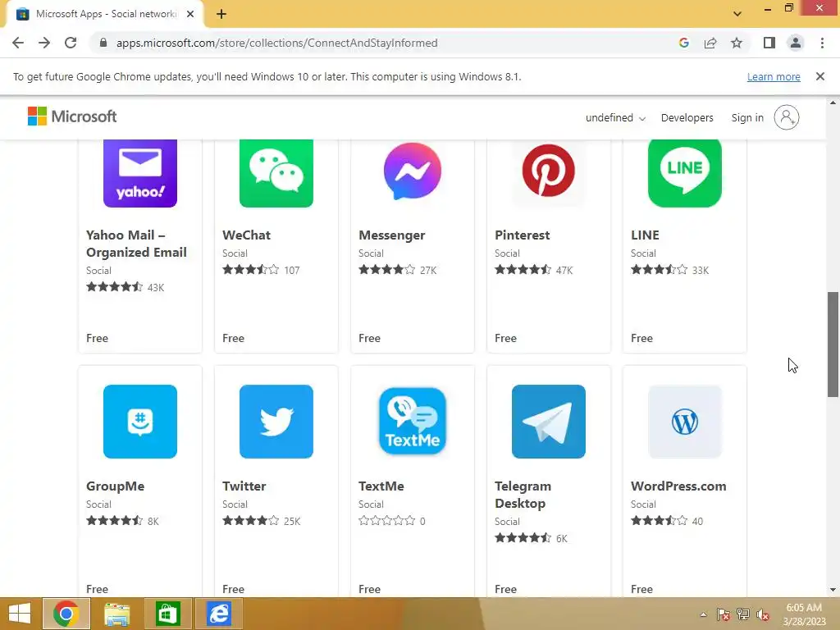Viewport: 840px width, 630px height.
Task: Click the network status tray icon
Action: click(x=743, y=614)
